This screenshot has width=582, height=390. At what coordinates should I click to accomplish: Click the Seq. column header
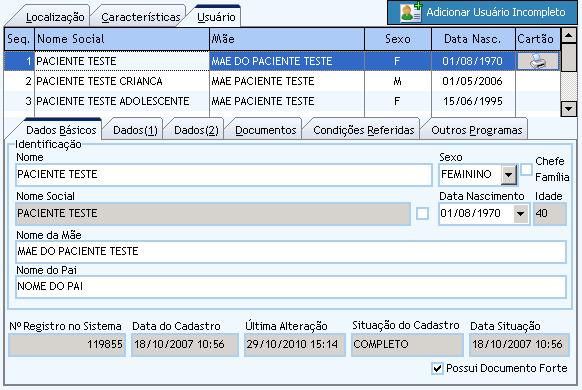point(19,39)
